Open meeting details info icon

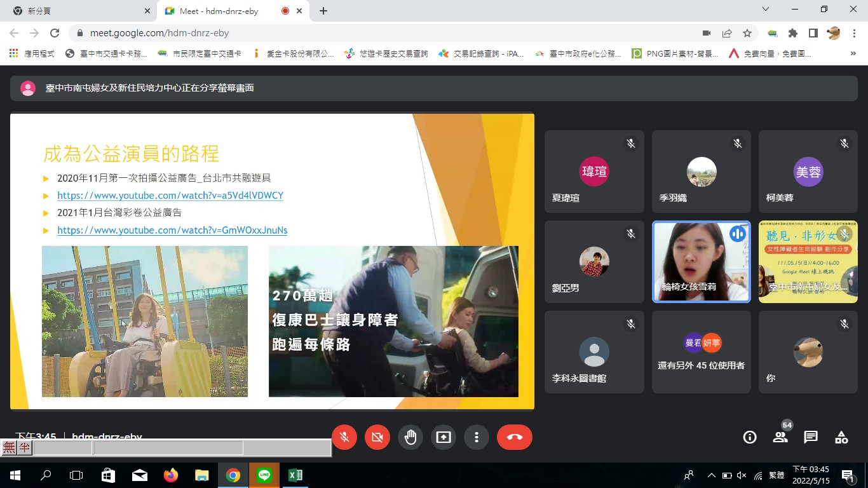tap(750, 437)
